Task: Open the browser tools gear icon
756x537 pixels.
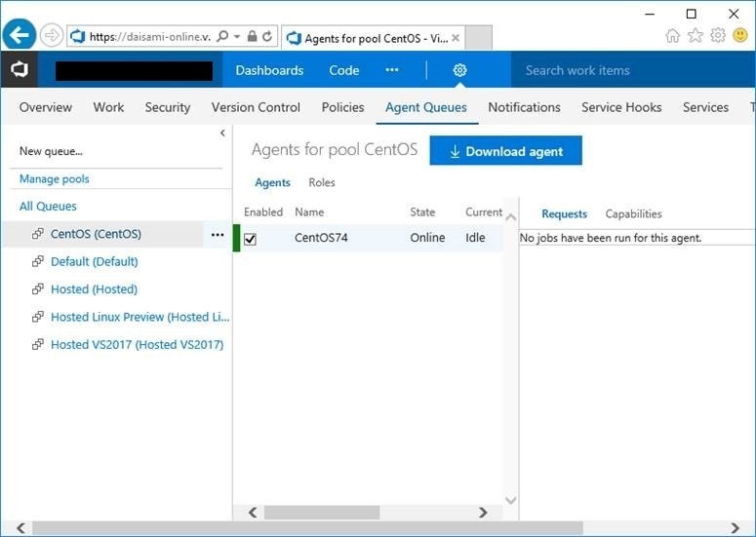Action: click(x=718, y=35)
